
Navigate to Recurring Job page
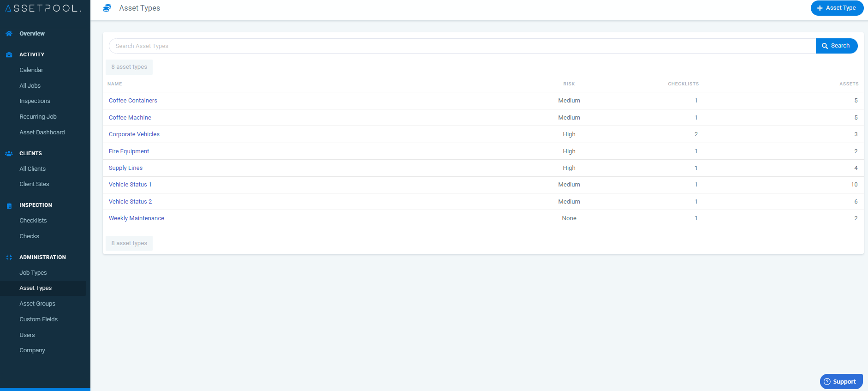pyautogui.click(x=38, y=117)
